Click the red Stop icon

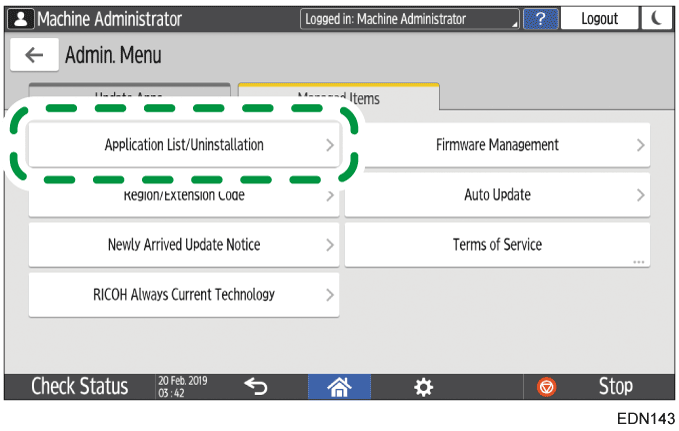pos(547,386)
